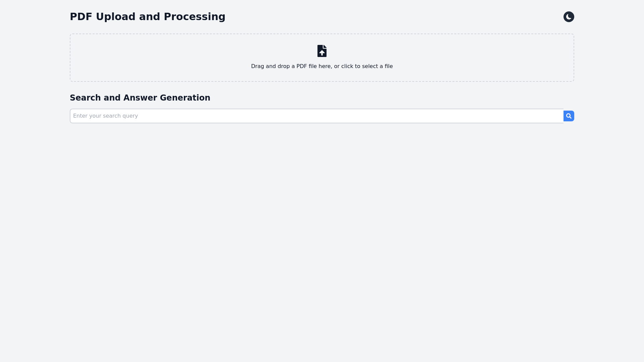Switch the theme using the top-right moon button

pos(569,17)
